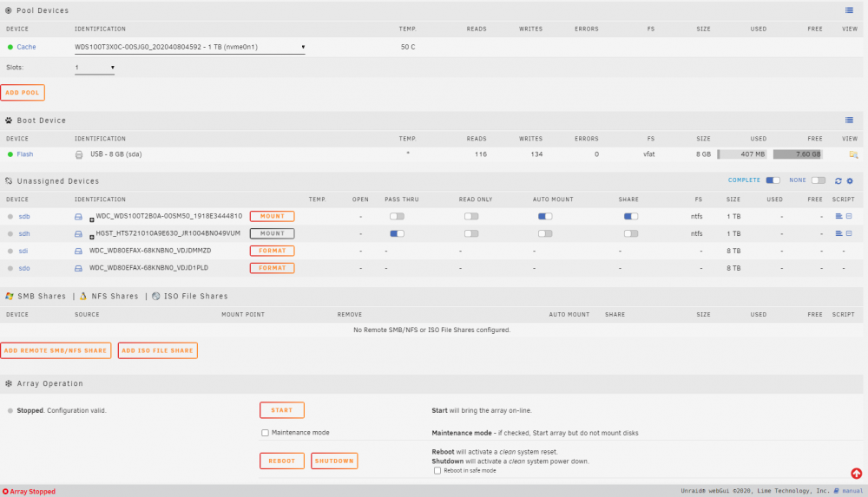Image resolution: width=868 pixels, height=497 pixels.
Task: Open the script edit icon for sdh
Action: [x=849, y=233]
